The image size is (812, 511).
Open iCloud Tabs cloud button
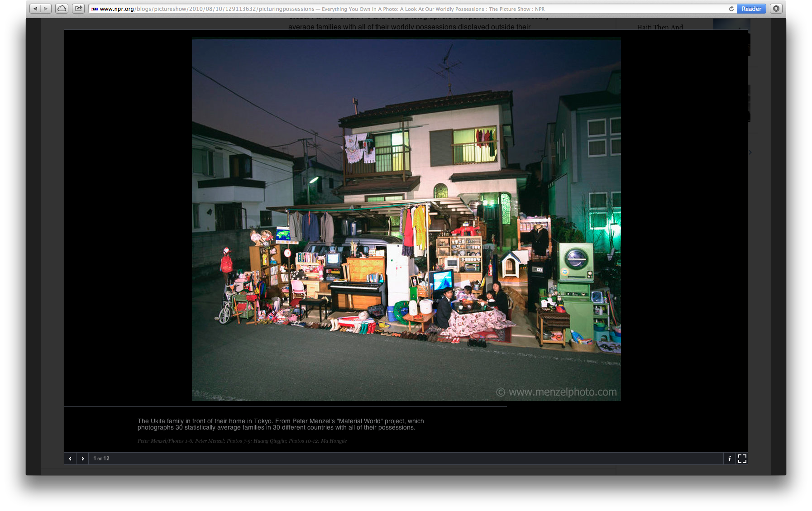(62, 9)
